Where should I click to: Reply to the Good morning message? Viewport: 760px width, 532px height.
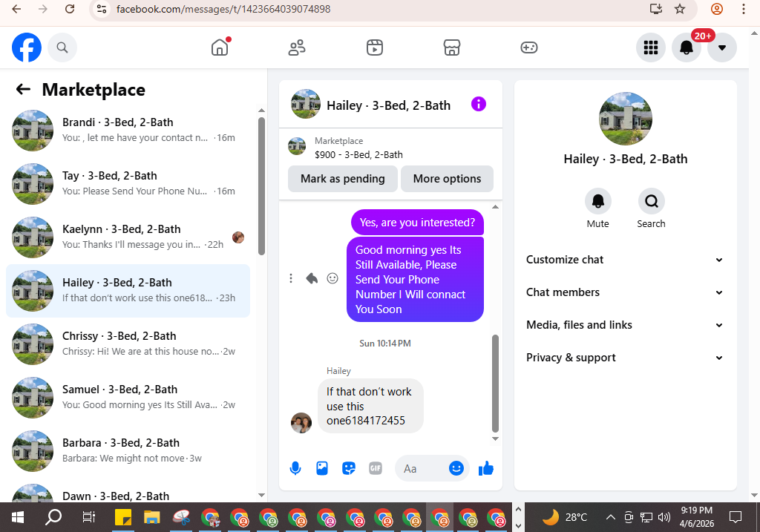point(312,278)
